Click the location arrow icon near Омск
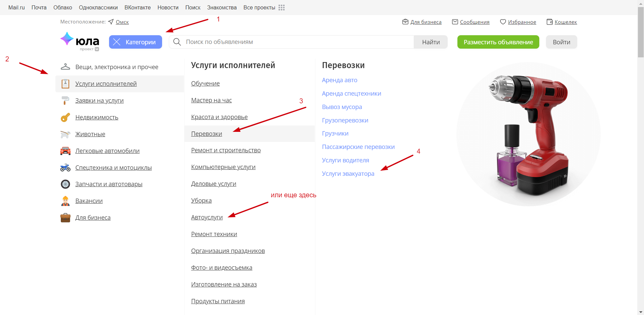This screenshot has width=644, height=315. coord(111,22)
